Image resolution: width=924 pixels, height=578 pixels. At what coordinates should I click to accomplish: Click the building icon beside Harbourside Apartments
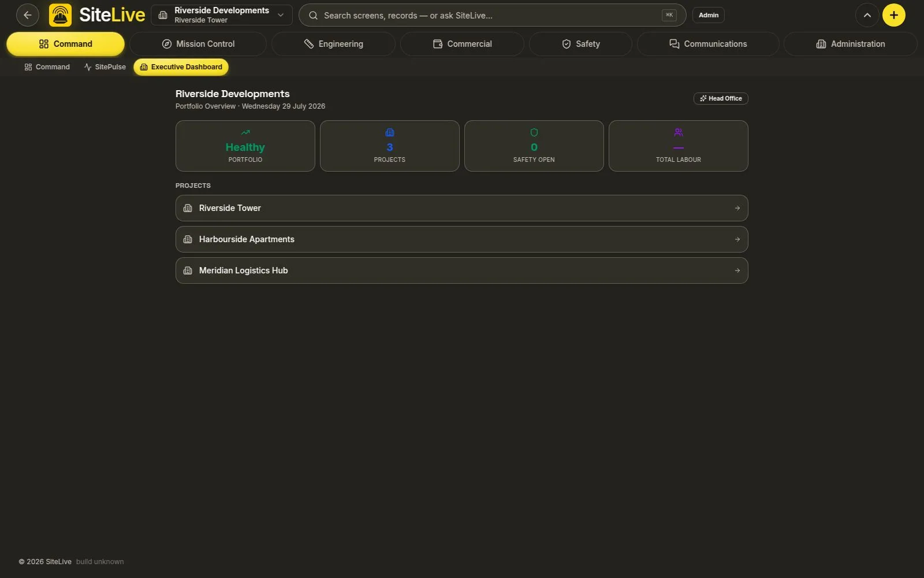188,239
